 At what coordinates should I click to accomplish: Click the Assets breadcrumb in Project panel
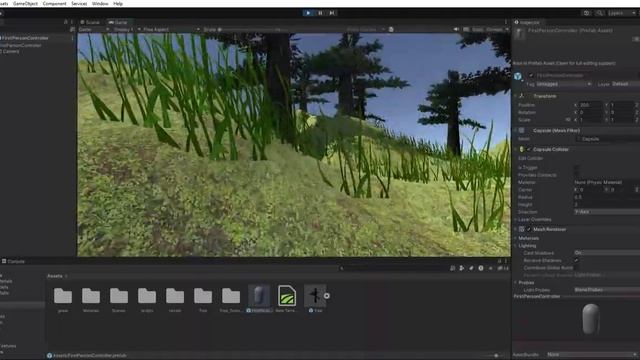coord(55,276)
